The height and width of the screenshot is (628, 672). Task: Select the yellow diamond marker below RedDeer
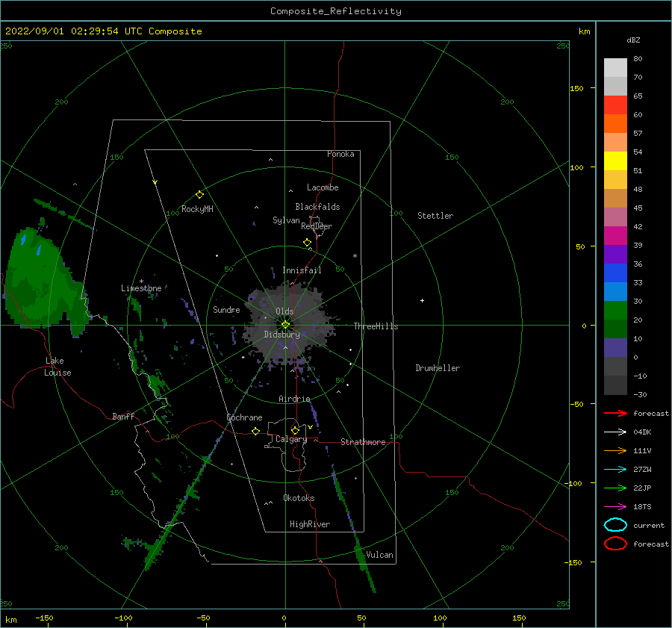(x=308, y=243)
